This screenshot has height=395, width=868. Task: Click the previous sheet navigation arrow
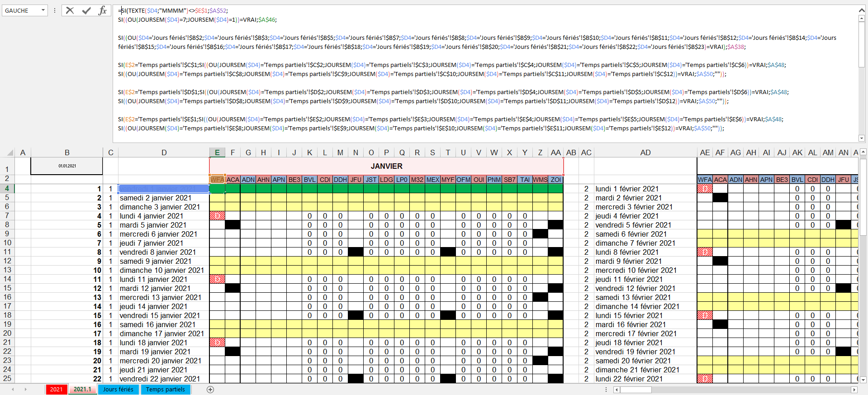coord(13,390)
